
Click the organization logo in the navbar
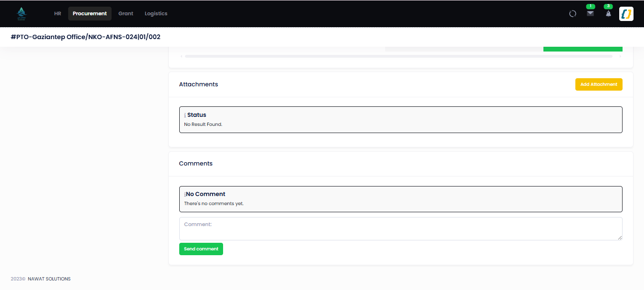tap(21, 13)
